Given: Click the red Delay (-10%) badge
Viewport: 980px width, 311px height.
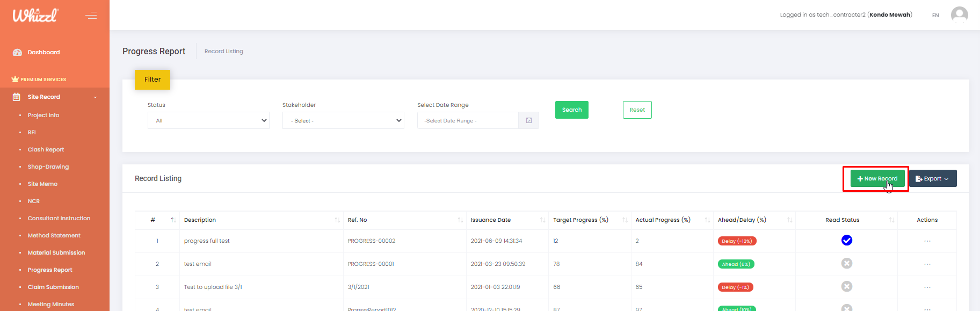Looking at the screenshot, I should (x=737, y=241).
